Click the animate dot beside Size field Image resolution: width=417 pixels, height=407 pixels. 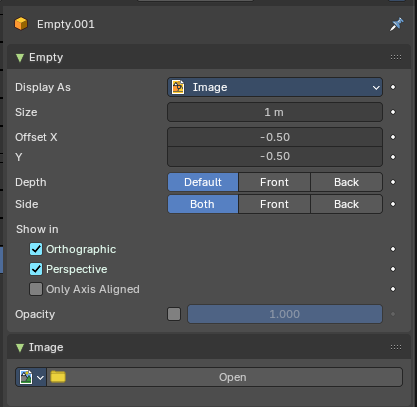[x=393, y=112]
